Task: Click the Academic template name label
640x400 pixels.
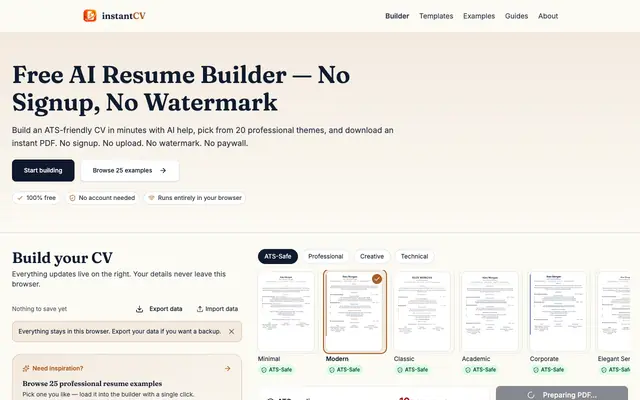Action: 476,359
